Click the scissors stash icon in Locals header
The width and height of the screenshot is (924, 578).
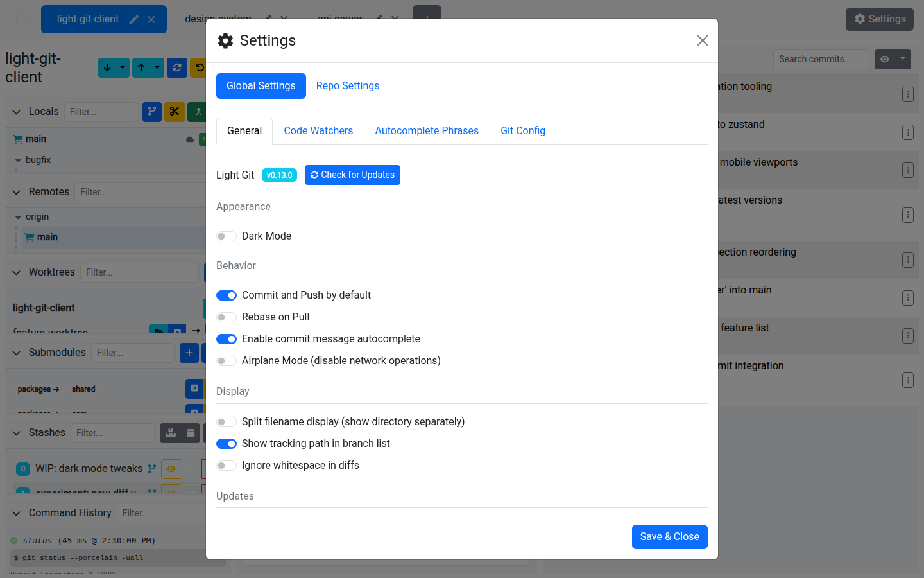(175, 112)
